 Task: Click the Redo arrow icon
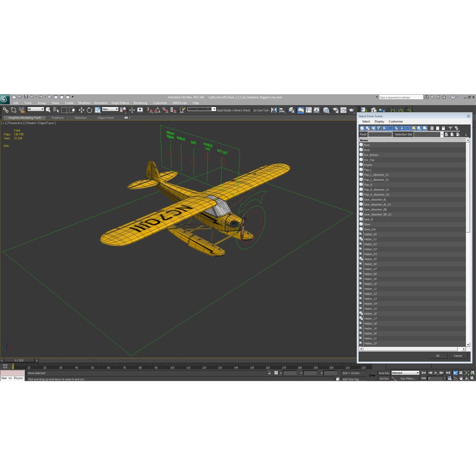(41, 97)
